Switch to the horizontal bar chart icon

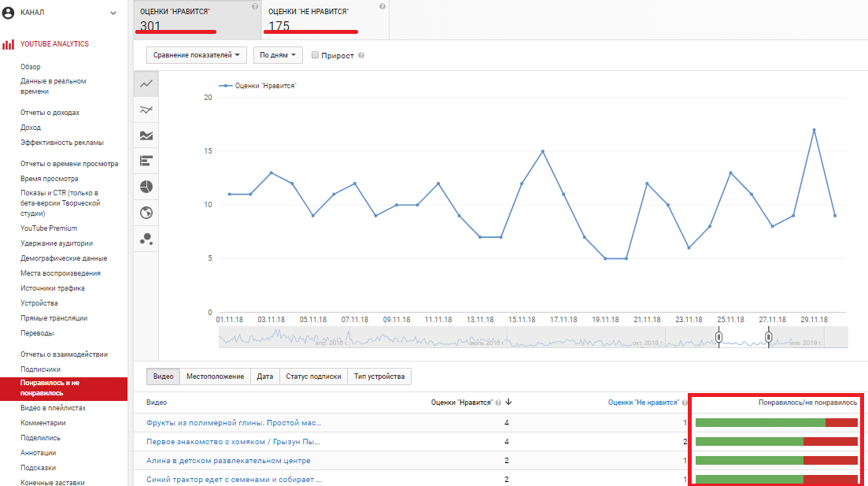coord(146,161)
